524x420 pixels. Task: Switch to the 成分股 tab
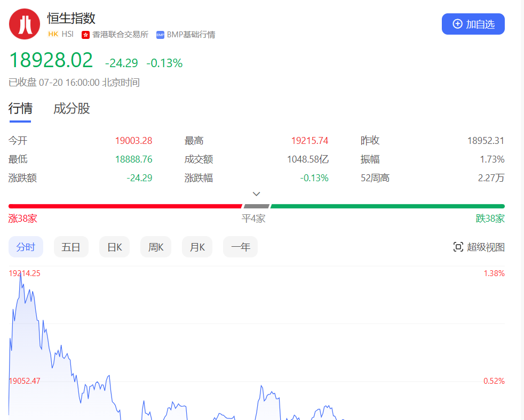(72, 109)
